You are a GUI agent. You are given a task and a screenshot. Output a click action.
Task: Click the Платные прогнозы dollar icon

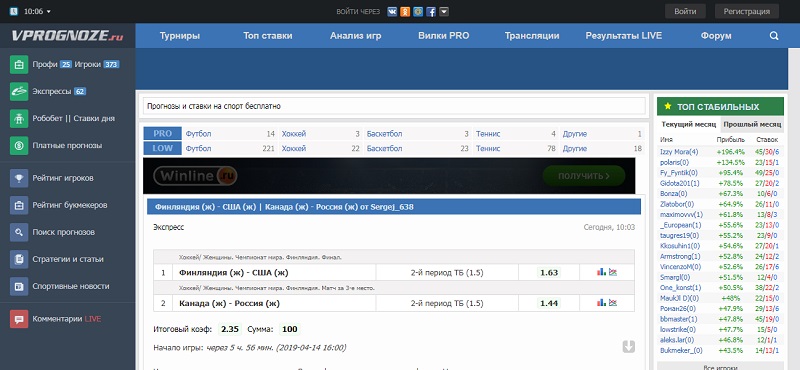pos(19,145)
